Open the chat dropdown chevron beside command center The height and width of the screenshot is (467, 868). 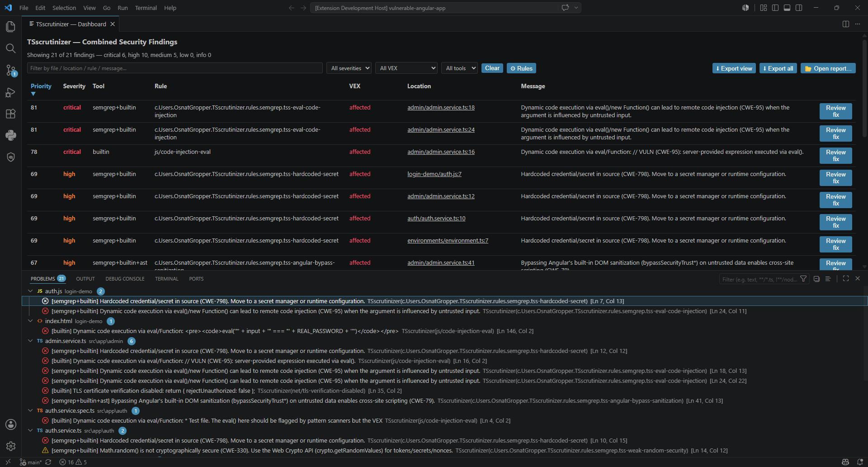576,8
